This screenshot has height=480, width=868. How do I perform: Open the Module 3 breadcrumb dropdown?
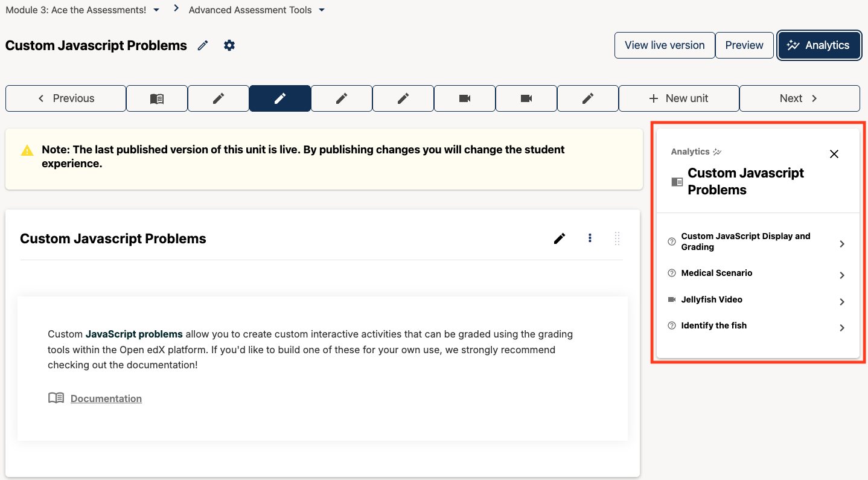click(x=156, y=10)
